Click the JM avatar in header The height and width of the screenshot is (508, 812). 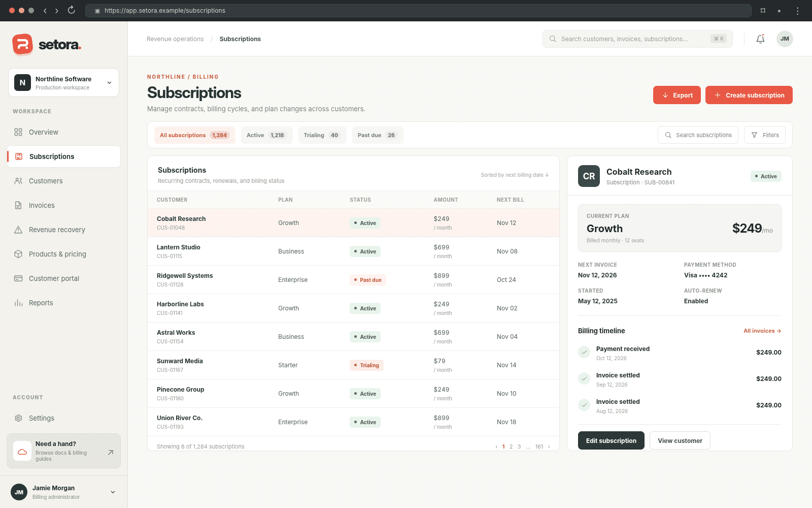tap(785, 39)
